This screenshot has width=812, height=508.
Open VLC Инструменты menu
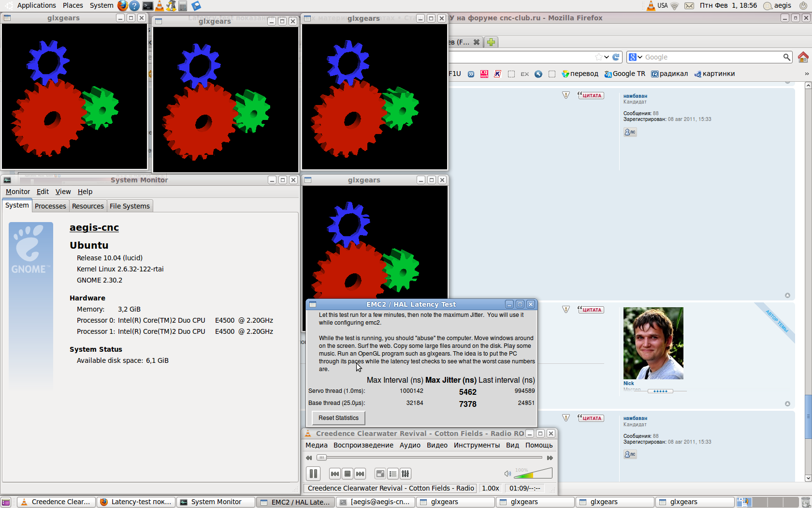click(477, 445)
